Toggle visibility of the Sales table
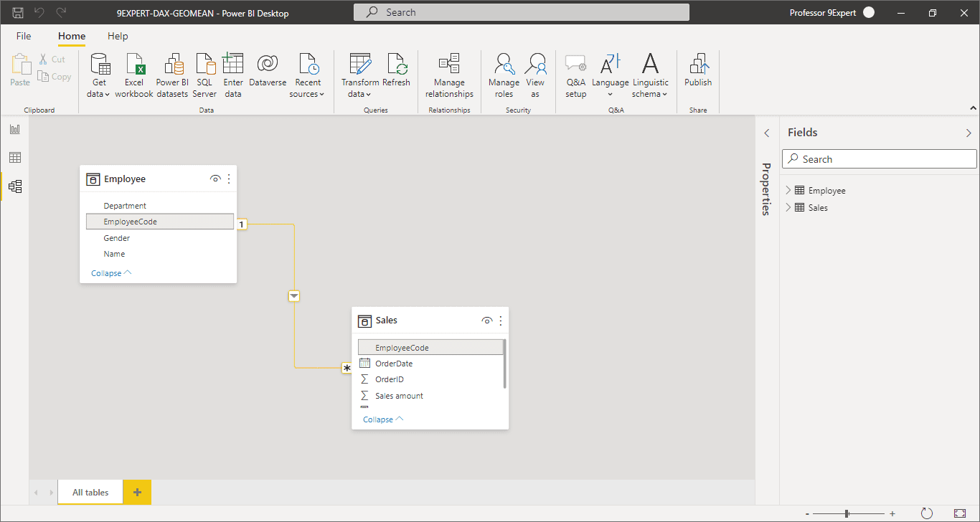Viewport: 980px width, 522px height. coord(486,321)
